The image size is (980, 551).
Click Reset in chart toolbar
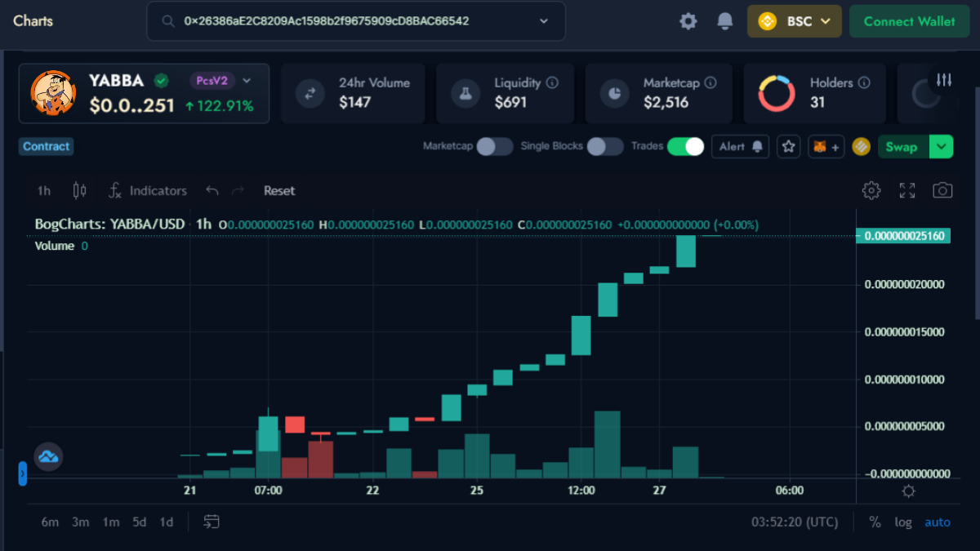point(279,190)
